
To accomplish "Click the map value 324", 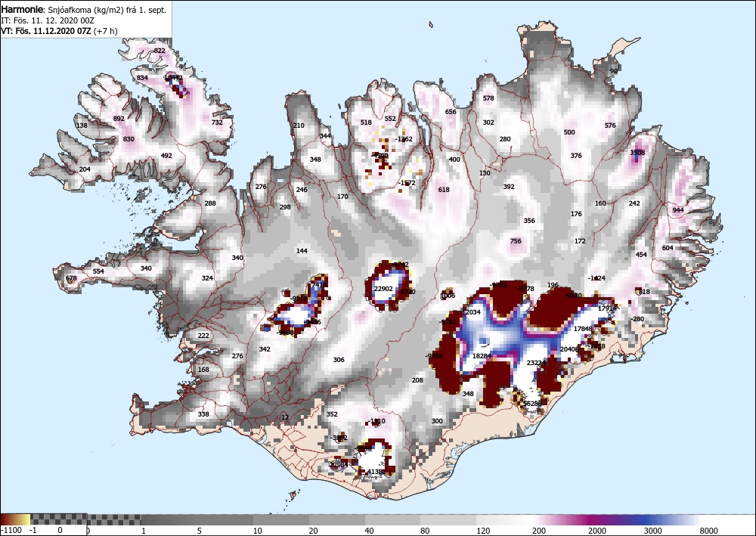I will click(207, 278).
